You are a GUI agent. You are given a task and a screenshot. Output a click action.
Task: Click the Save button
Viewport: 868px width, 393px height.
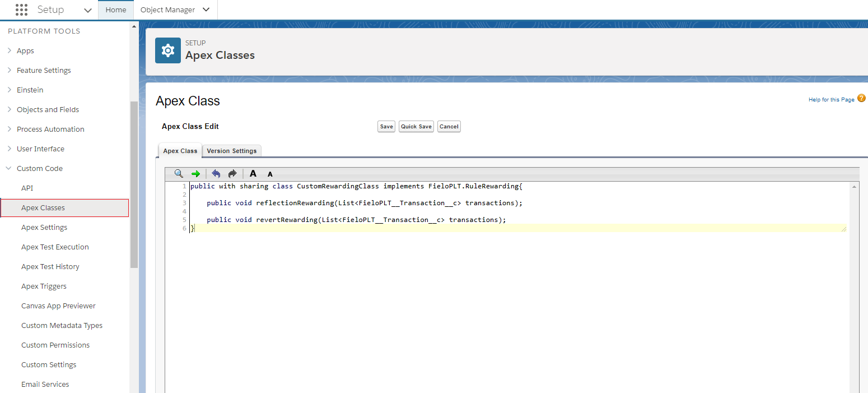(x=386, y=127)
